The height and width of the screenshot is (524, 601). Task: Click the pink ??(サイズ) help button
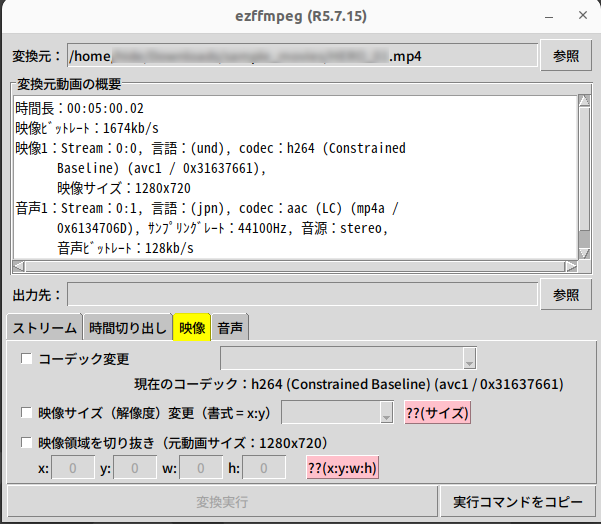tap(437, 413)
